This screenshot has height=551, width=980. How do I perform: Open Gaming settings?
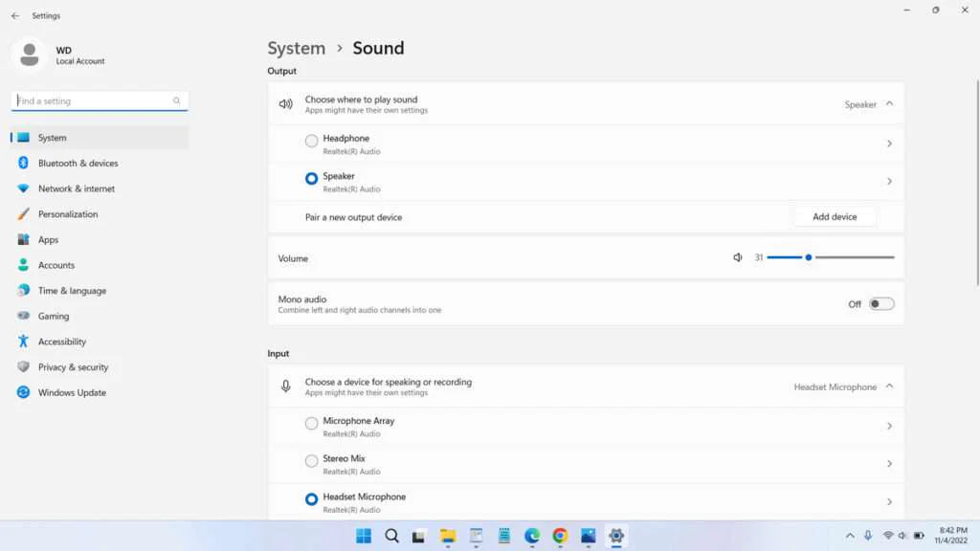pos(53,316)
